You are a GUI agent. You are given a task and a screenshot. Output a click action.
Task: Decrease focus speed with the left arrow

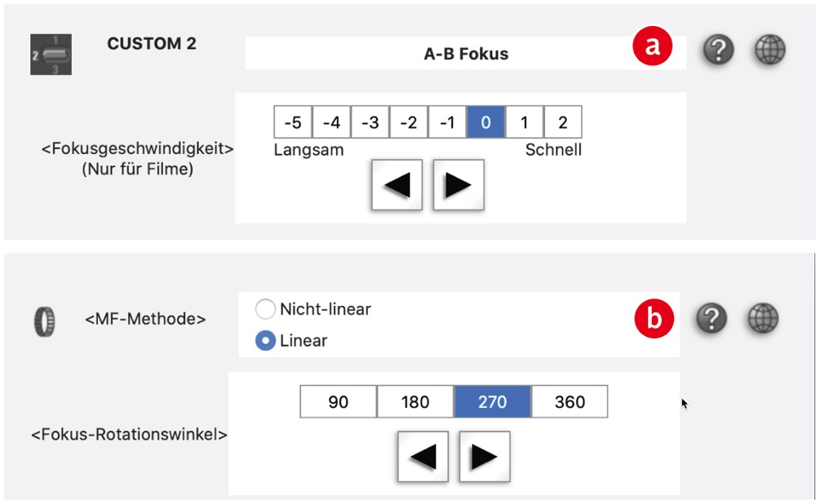pyautogui.click(x=397, y=185)
